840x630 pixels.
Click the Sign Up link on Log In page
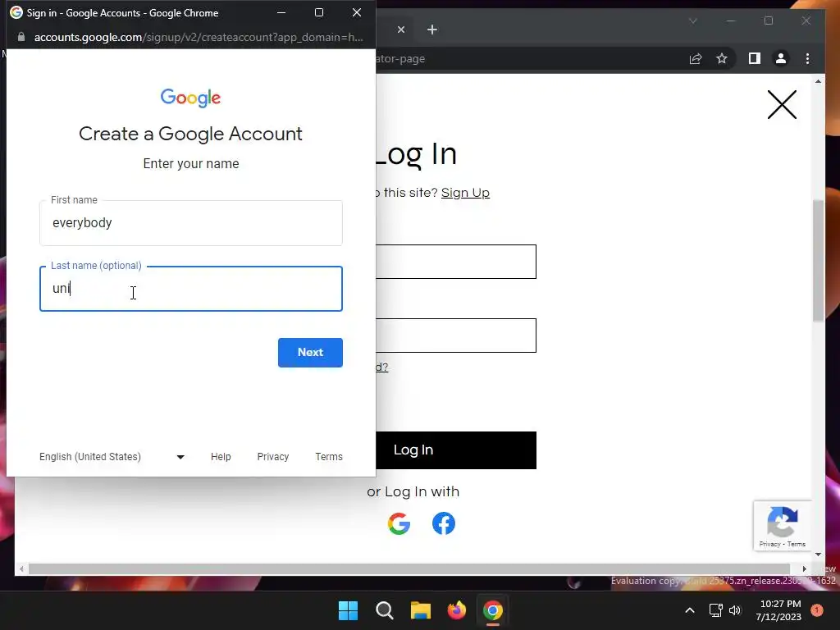click(465, 193)
